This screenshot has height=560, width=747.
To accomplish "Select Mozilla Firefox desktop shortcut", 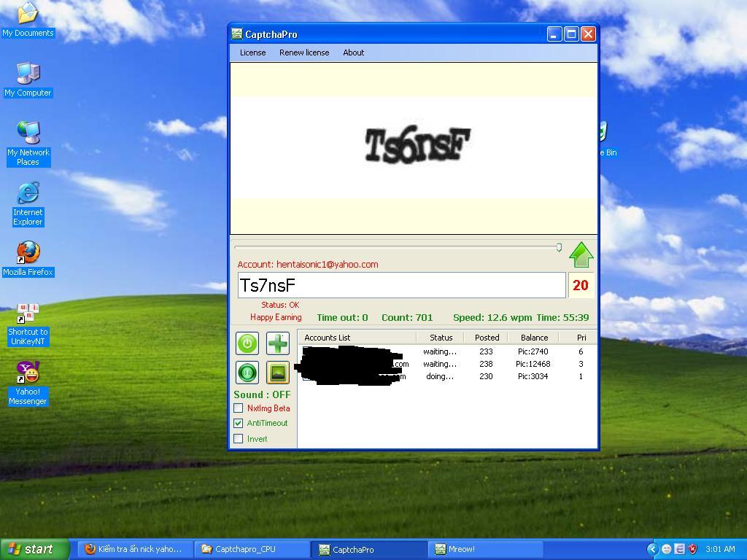I will (x=28, y=259).
